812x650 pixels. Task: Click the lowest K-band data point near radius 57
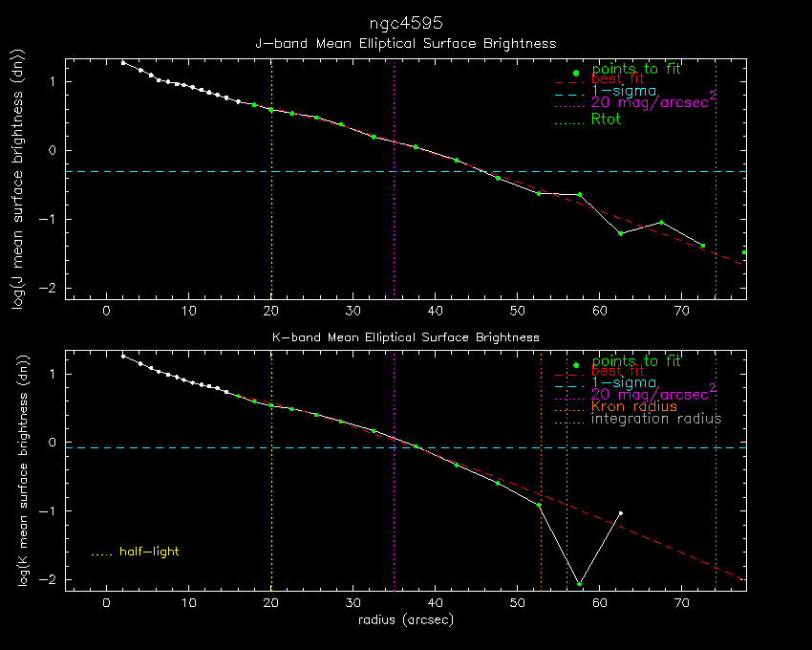(579, 584)
